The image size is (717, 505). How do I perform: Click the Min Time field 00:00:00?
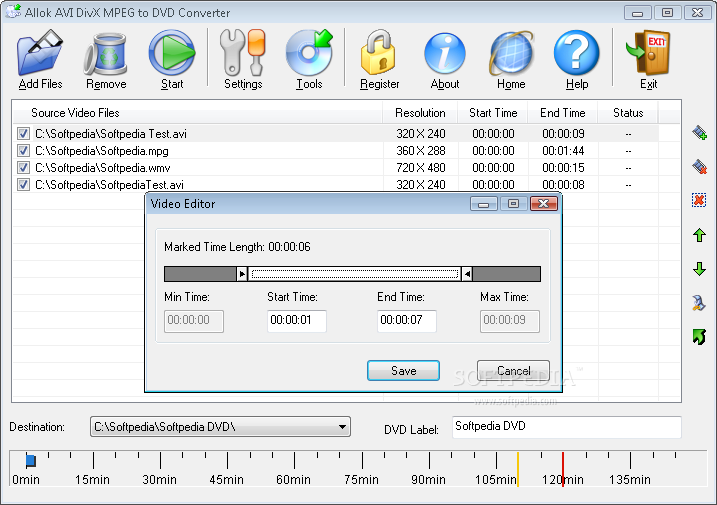tap(194, 320)
